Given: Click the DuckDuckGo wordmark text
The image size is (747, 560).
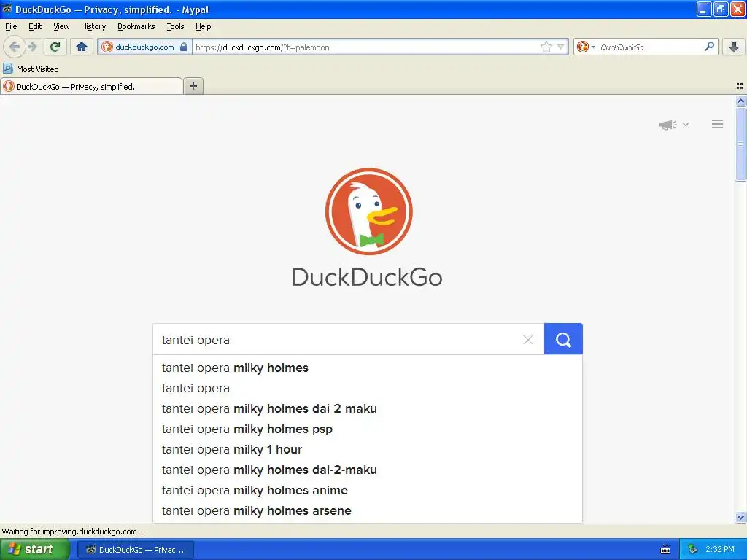Looking at the screenshot, I should [x=367, y=277].
